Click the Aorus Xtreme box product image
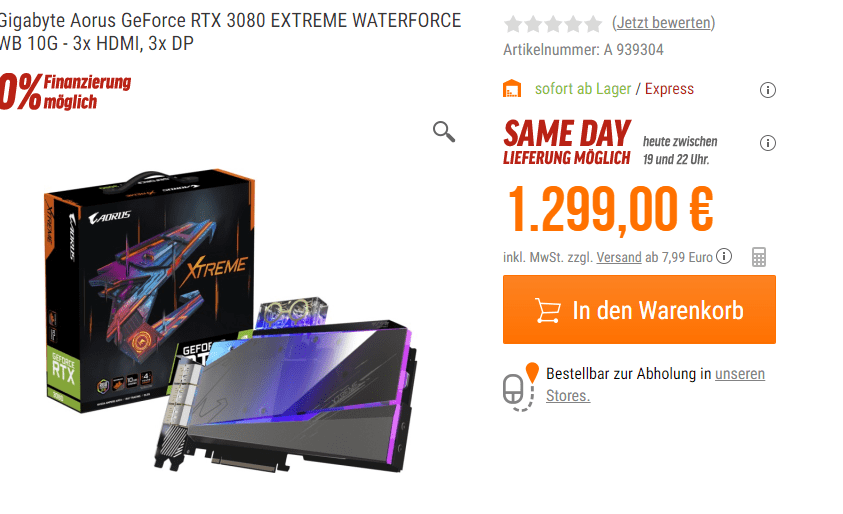Image resolution: width=843 pixels, height=514 pixels. pos(149,291)
